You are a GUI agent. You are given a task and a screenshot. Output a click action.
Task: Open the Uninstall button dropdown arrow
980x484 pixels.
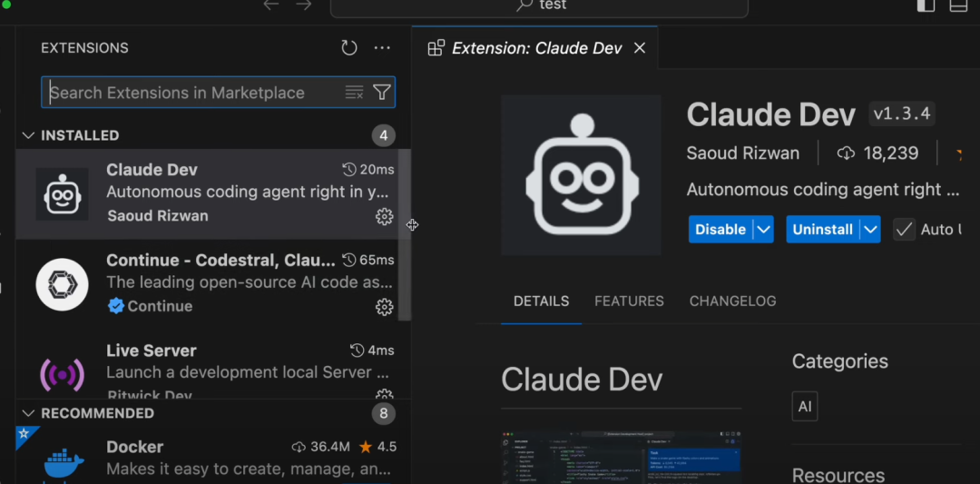[x=870, y=230]
